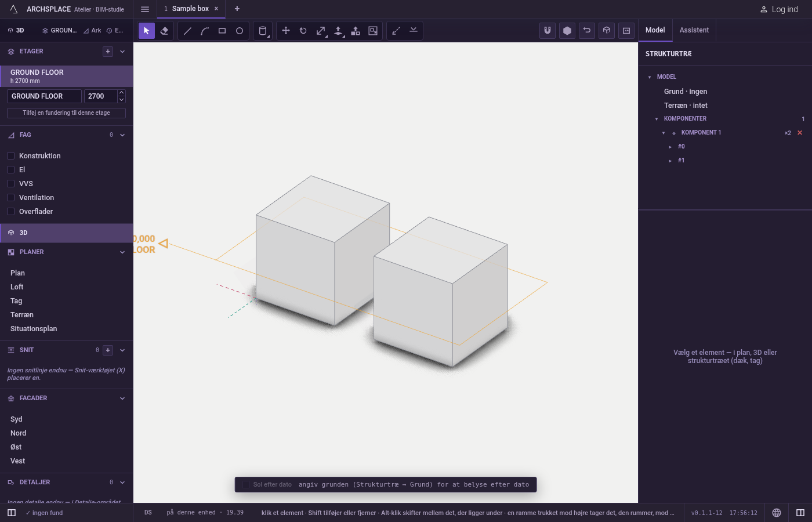This screenshot has height=522, width=812.
Task: Activate the Rectangle tool
Action: point(222,31)
